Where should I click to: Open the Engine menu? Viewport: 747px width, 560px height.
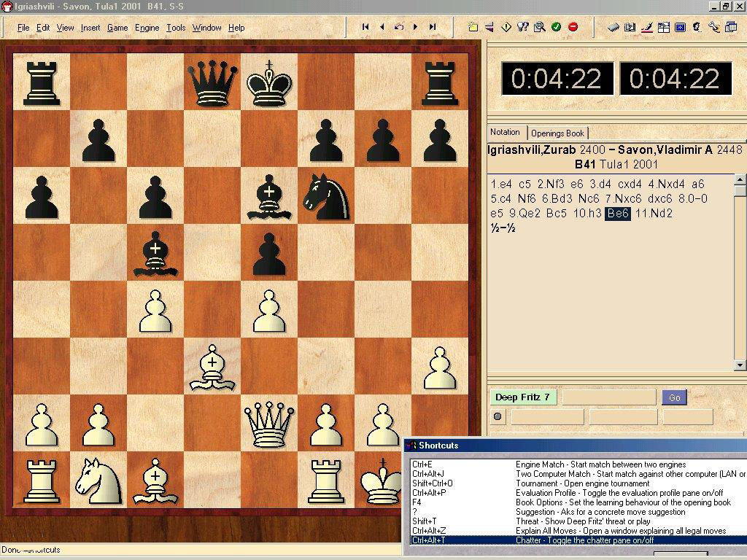[x=147, y=28]
